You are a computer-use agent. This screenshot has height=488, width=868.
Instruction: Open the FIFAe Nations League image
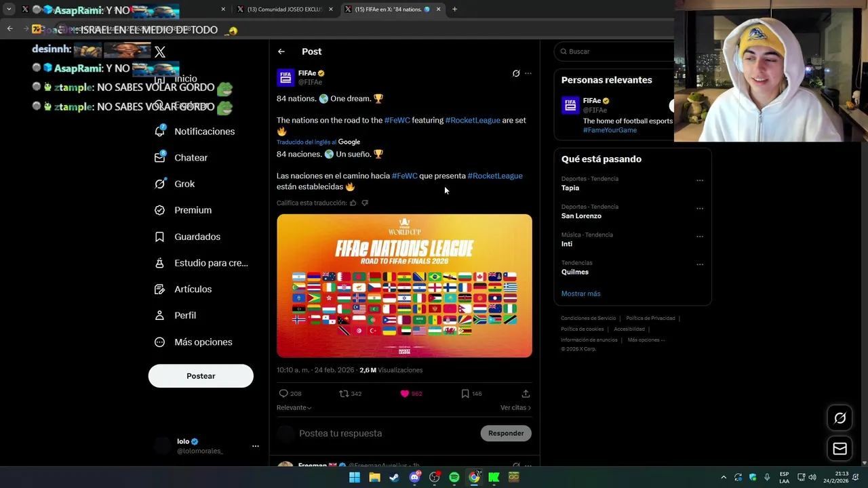(x=404, y=286)
